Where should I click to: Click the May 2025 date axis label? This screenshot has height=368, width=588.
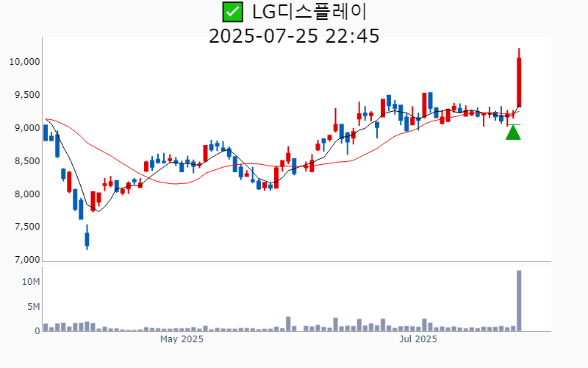[182, 339]
